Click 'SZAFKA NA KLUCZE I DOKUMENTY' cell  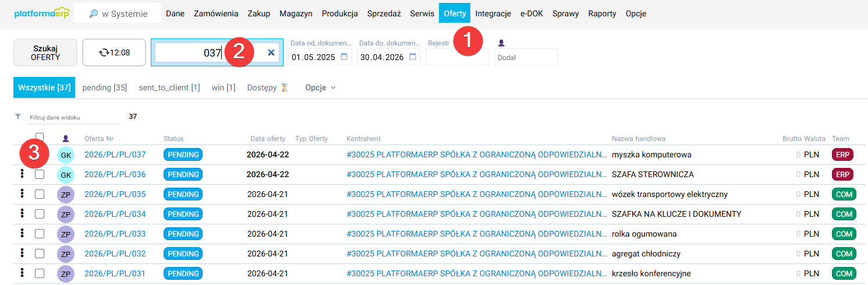click(x=676, y=214)
